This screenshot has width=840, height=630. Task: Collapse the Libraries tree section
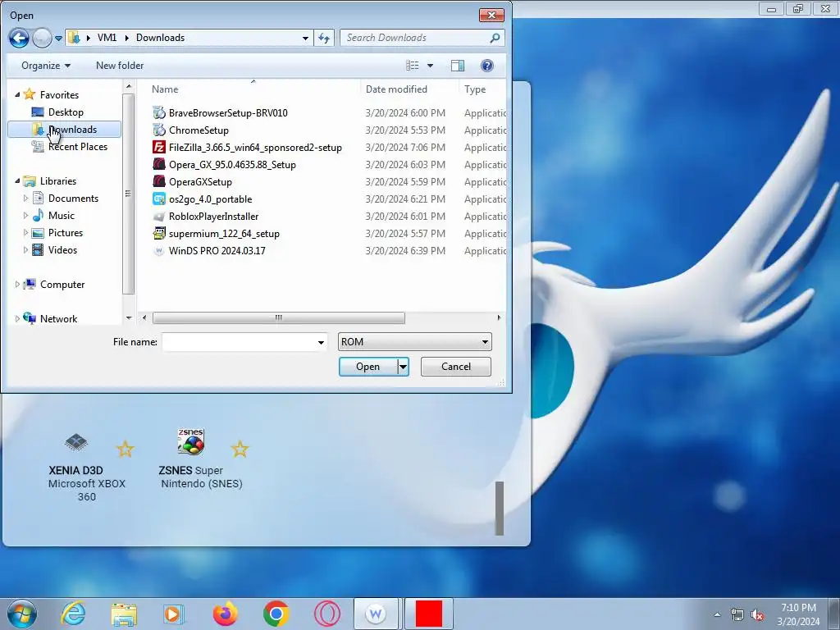click(17, 181)
